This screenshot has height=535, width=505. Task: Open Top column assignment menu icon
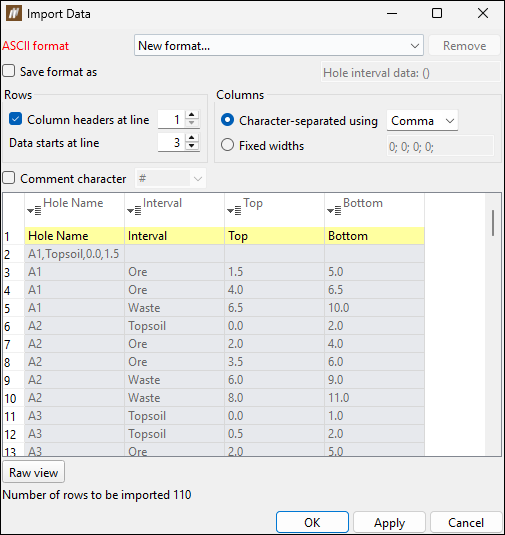[234, 211]
